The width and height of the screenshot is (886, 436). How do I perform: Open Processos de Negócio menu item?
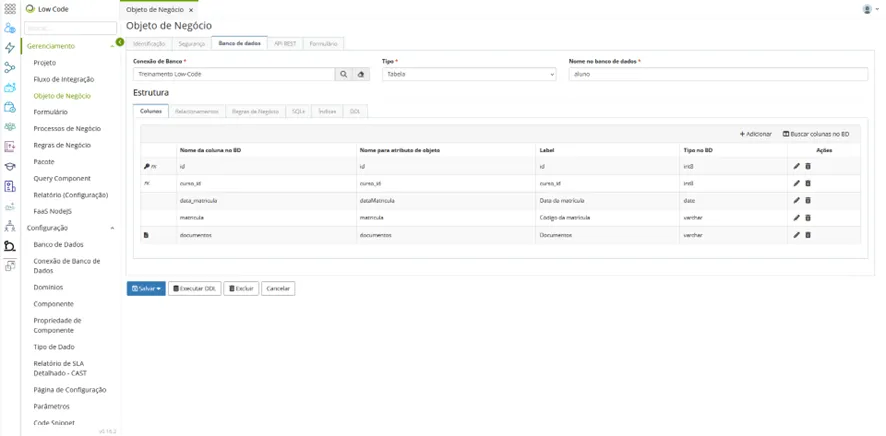[67, 129]
